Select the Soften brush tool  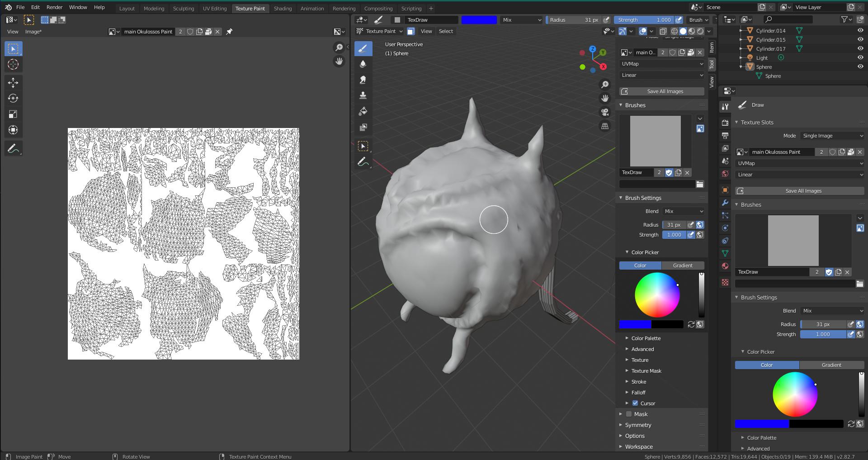click(363, 64)
